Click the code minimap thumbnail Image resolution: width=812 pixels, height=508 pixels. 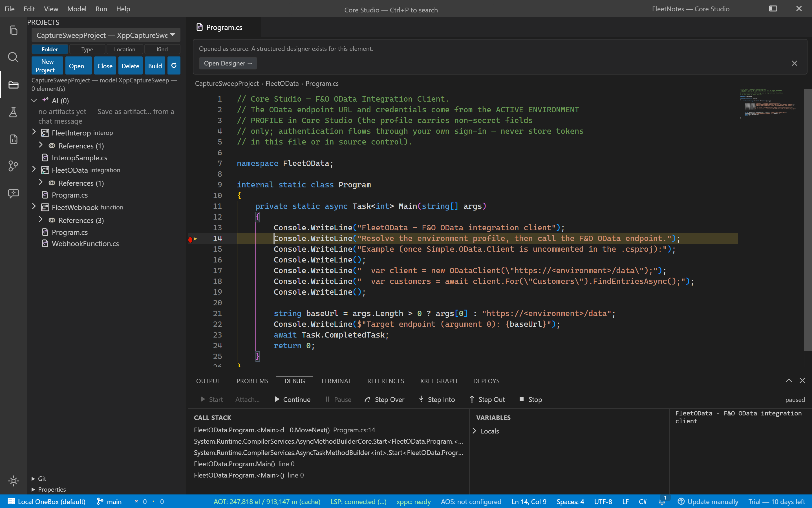[768, 104]
